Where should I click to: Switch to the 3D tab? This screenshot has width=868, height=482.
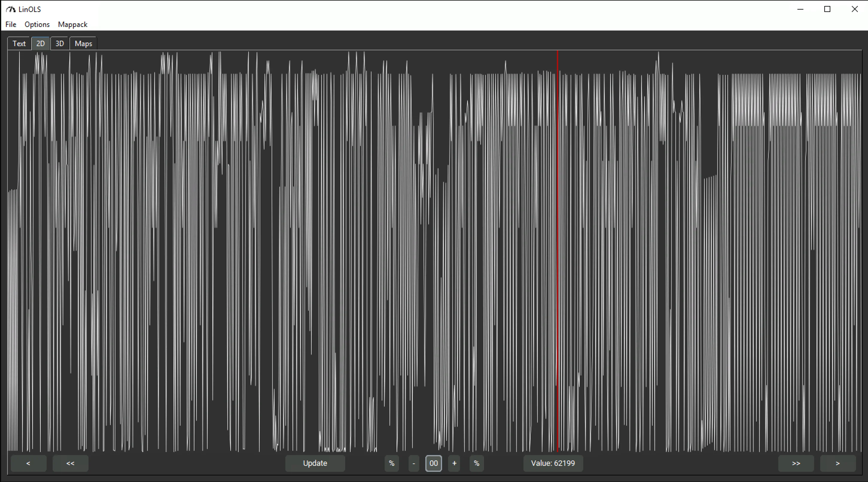[60, 43]
